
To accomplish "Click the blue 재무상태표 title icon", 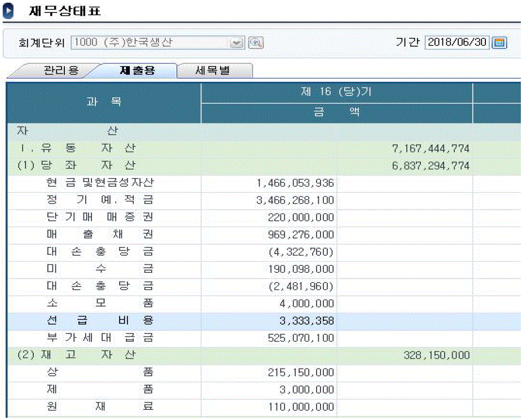I will coord(10,11).
